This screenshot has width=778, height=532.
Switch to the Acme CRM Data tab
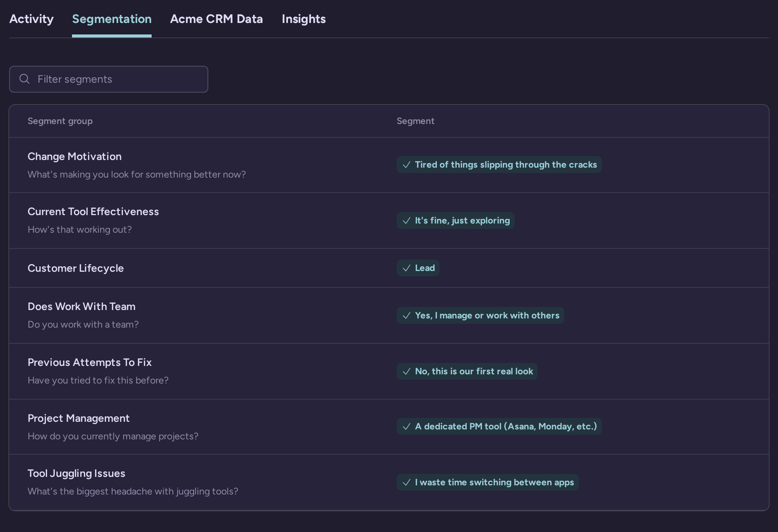click(x=216, y=19)
